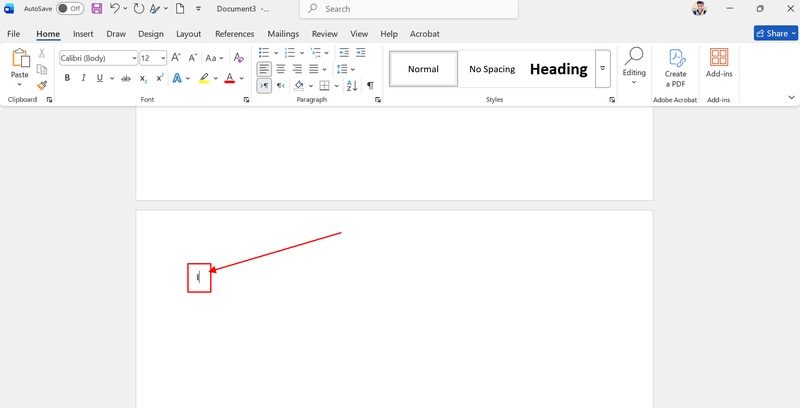The image size is (800, 408).
Task: Switch to the Layout tab
Action: click(189, 34)
